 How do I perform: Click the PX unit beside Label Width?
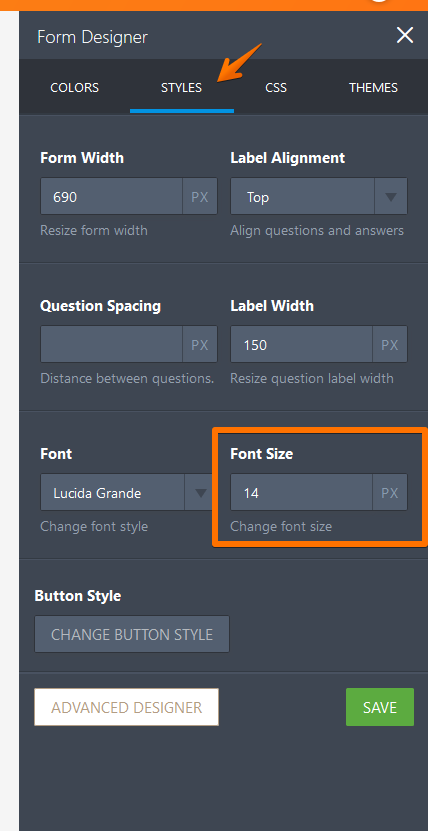click(390, 344)
